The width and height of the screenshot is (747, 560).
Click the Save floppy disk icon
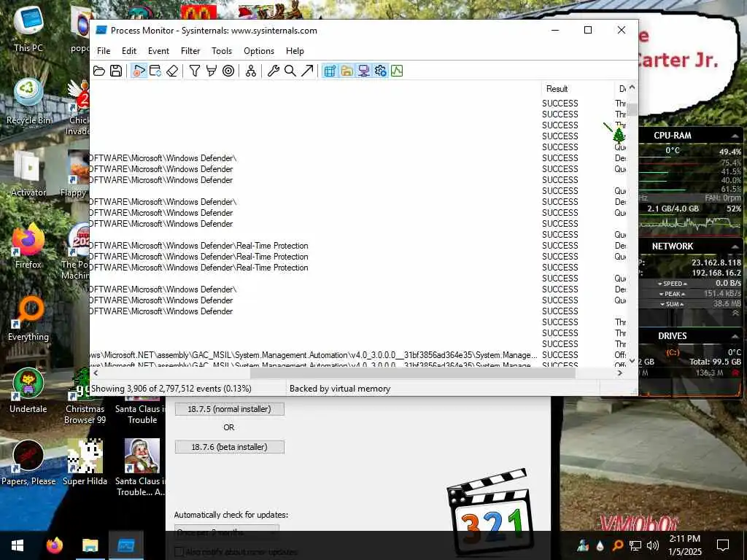tap(116, 71)
